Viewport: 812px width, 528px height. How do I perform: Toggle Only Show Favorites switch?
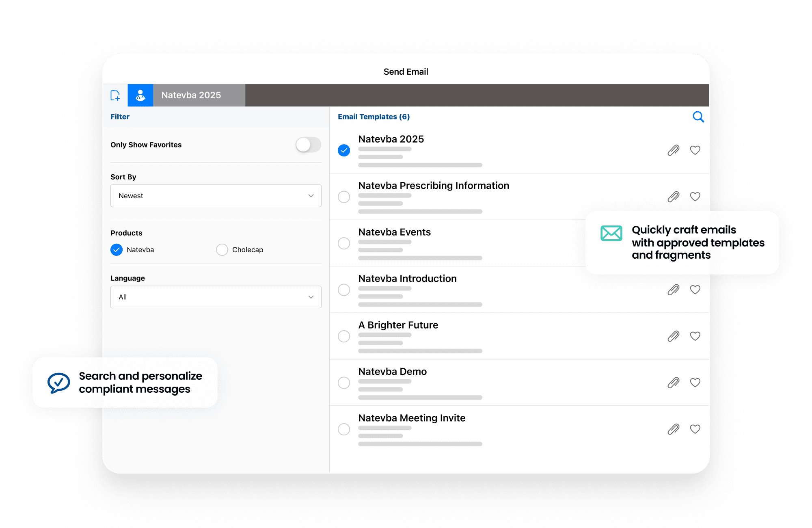308,145
